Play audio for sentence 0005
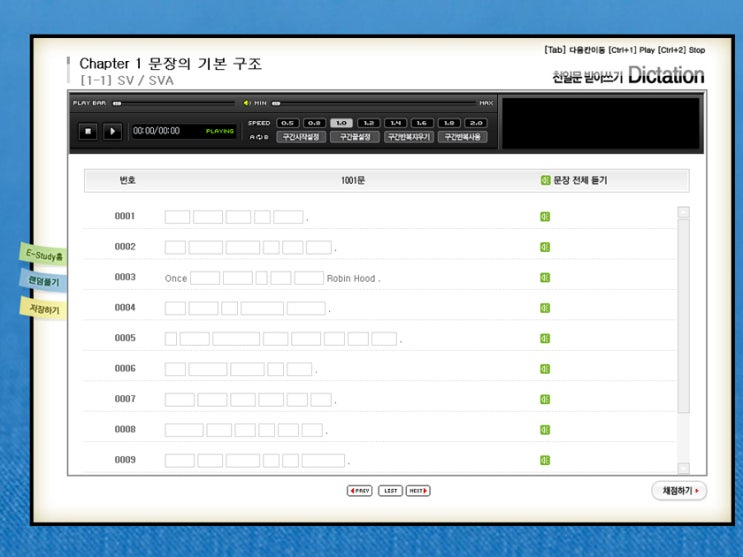This screenshot has height=557, width=743. 545,338
